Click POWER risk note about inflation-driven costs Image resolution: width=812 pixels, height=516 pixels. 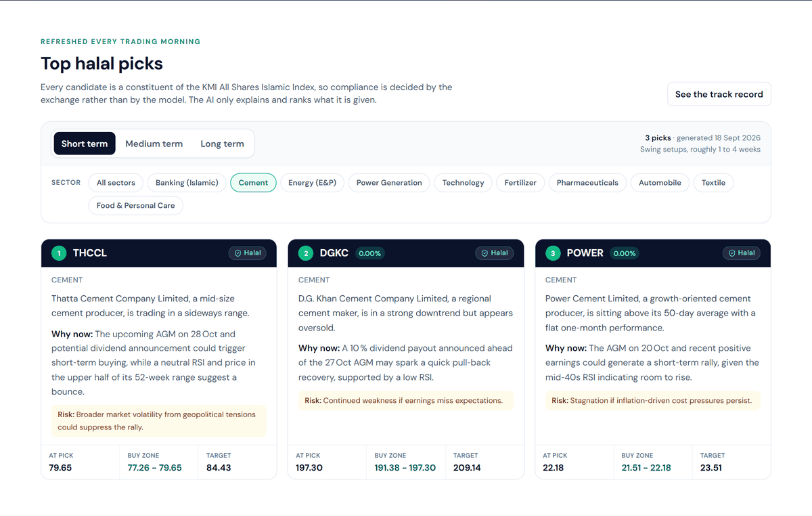(653, 400)
